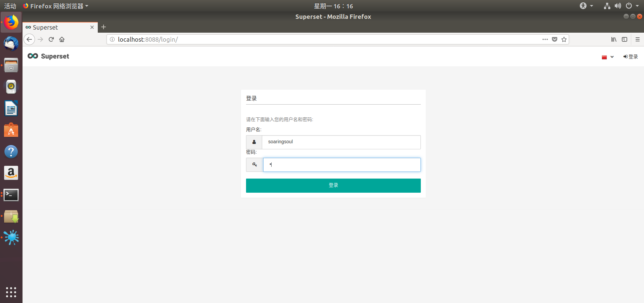The image size is (644, 303).
Task: Open the clock and calendar panel
Action: click(x=333, y=6)
